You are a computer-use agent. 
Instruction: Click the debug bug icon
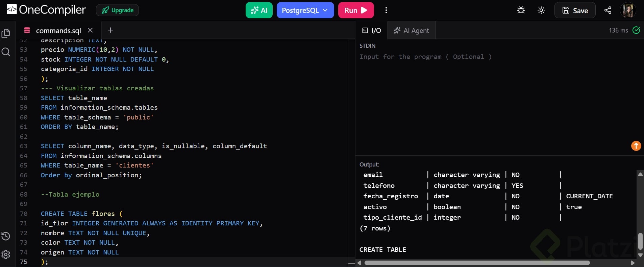coord(521,10)
